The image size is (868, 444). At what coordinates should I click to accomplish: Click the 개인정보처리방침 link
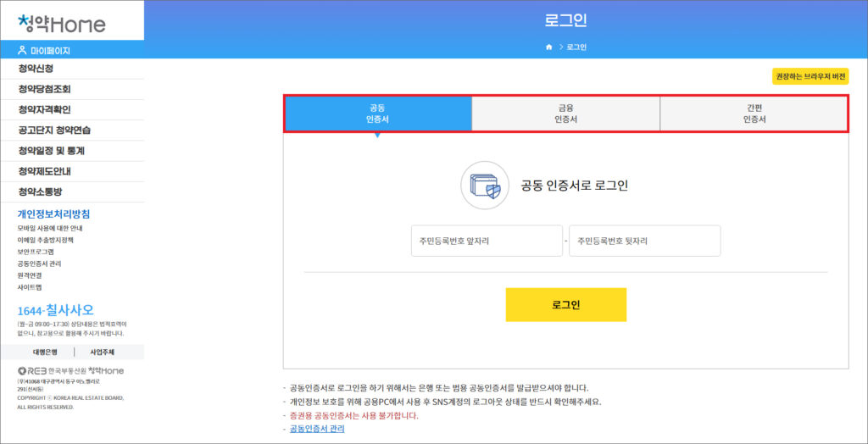coord(53,214)
